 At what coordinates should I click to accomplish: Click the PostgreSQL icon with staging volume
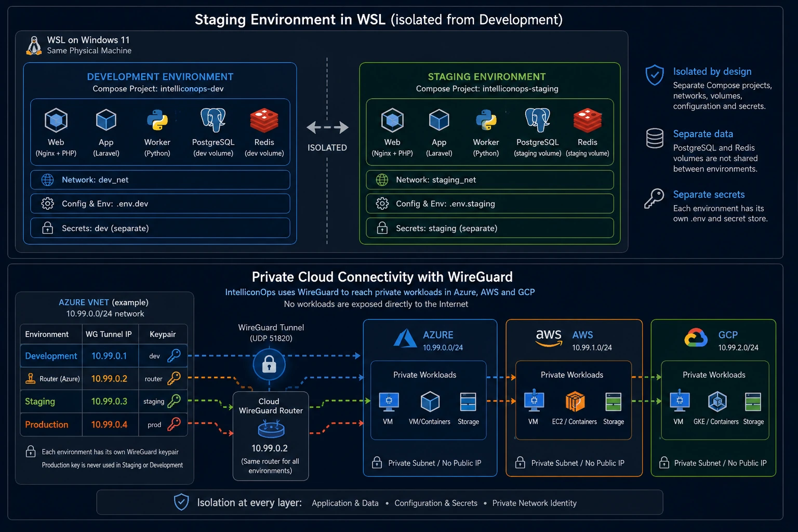pyautogui.click(x=537, y=120)
